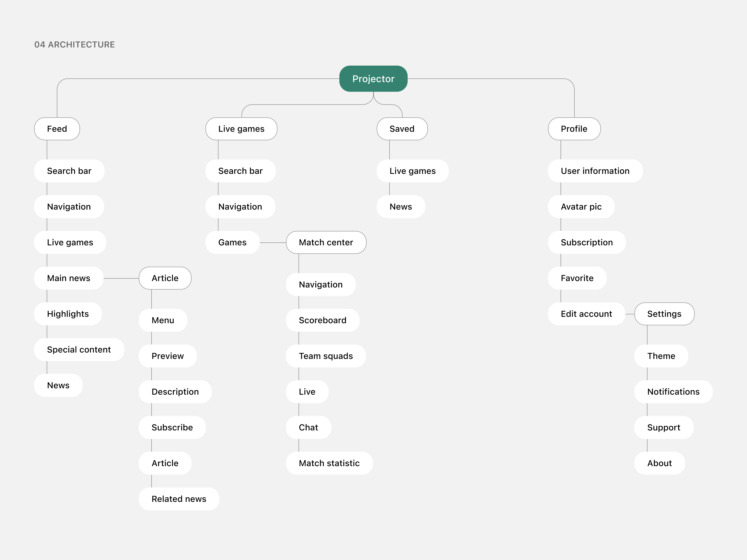Open the Match center node
This screenshot has height=560, width=747.
tap(326, 242)
